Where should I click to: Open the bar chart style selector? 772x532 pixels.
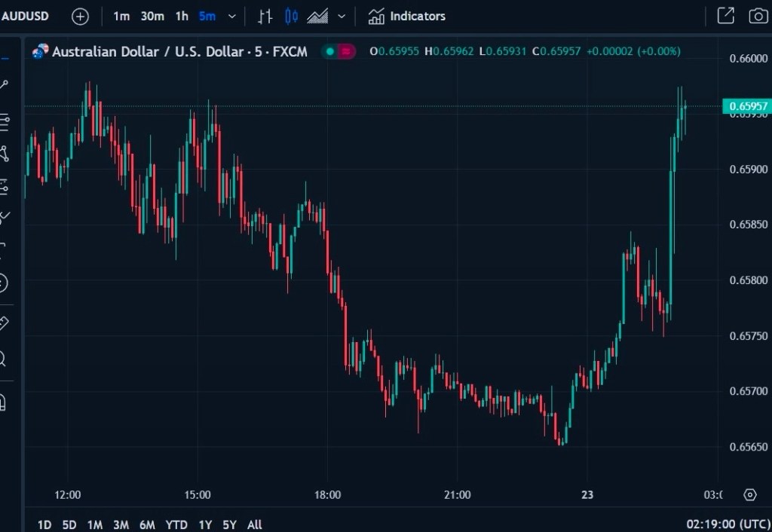click(x=265, y=16)
